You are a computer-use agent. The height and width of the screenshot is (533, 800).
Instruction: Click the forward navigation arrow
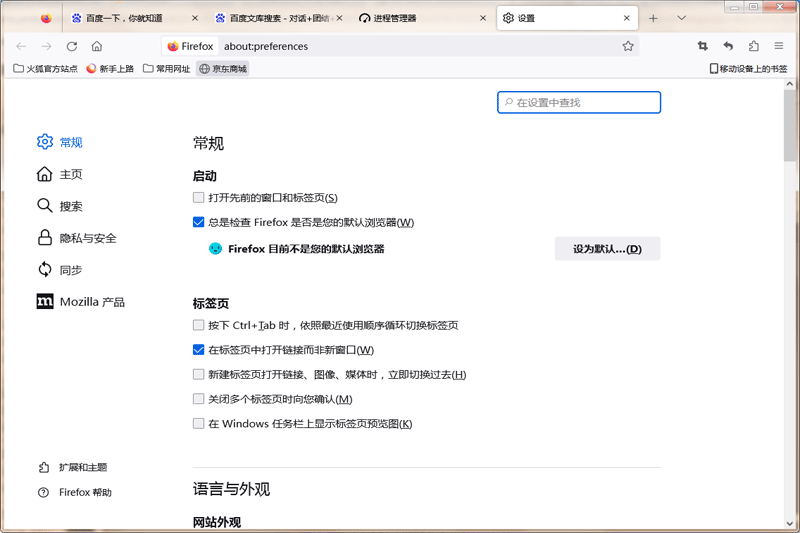(x=46, y=46)
